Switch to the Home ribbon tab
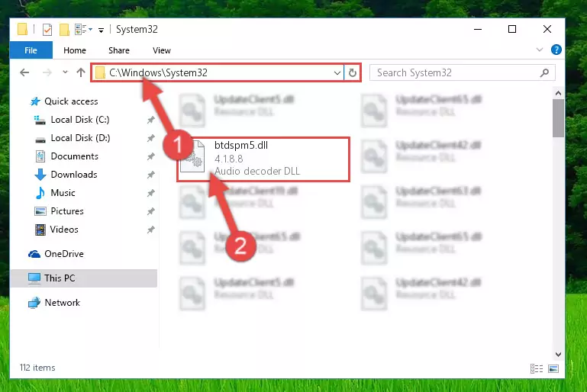 pos(75,50)
